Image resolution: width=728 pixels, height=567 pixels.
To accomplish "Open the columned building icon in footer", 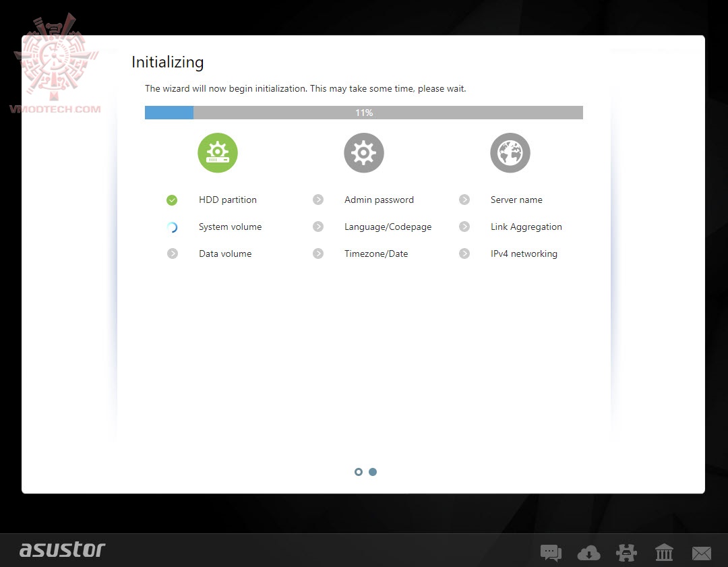I will pyautogui.click(x=664, y=553).
